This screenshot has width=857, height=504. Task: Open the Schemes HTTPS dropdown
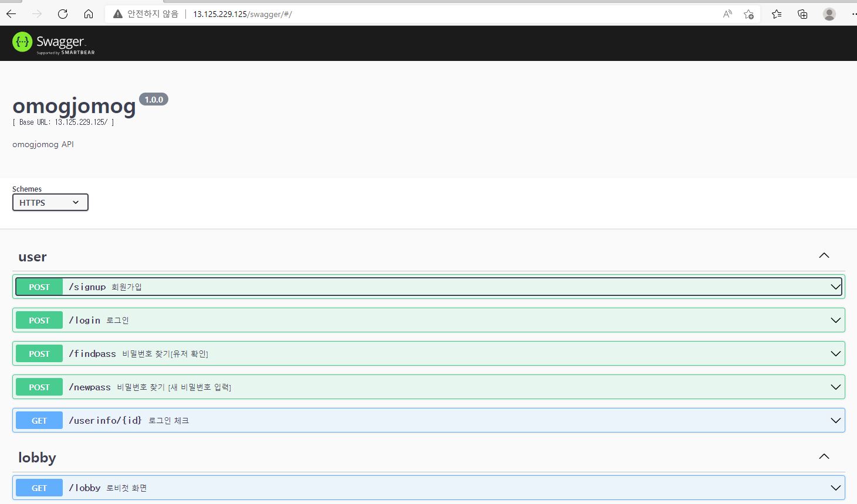click(x=50, y=202)
